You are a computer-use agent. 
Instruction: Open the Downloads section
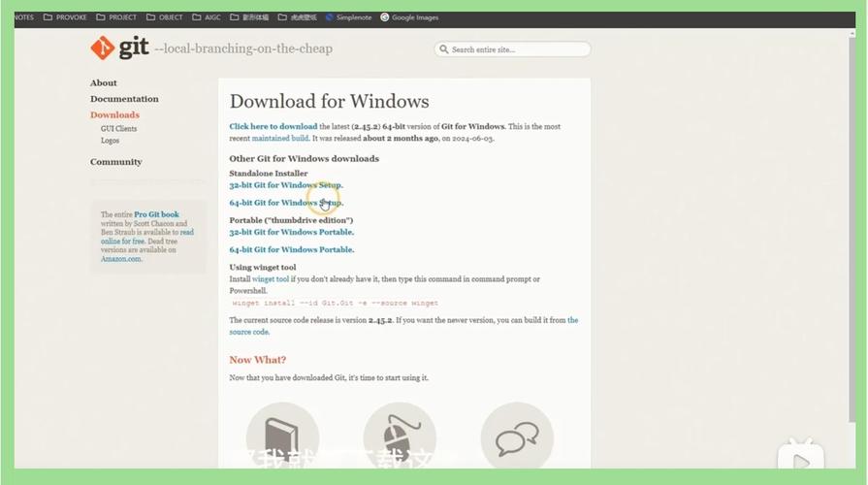click(x=114, y=115)
